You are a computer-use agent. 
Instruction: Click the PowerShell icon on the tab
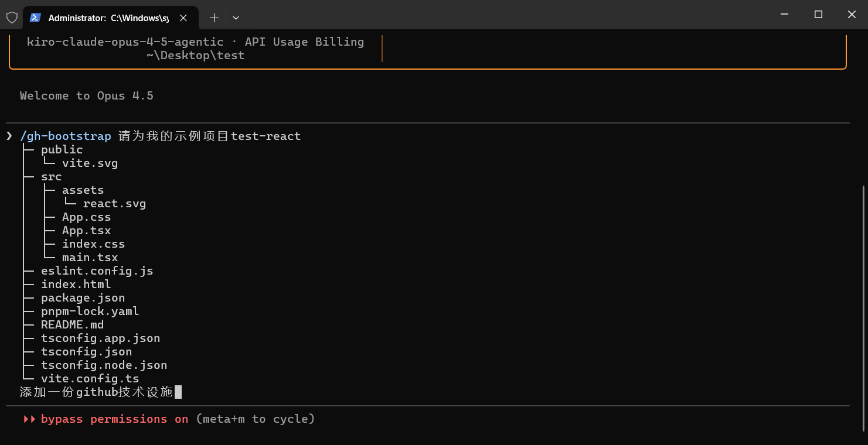click(35, 18)
